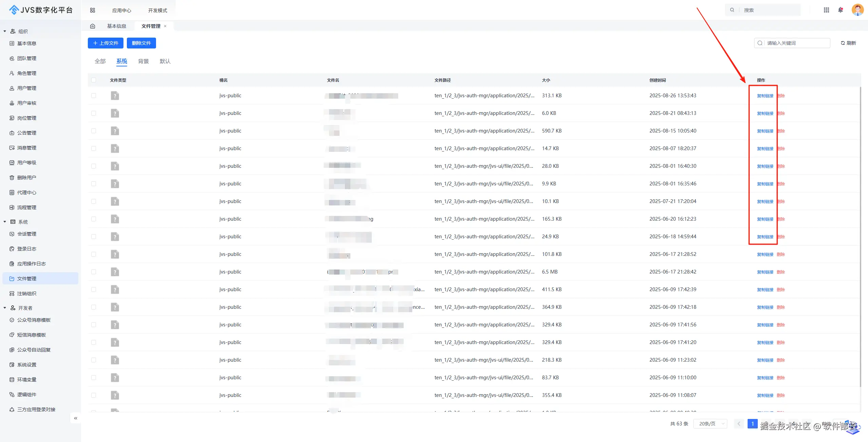Switch to the 背景 filter tab
This screenshot has height=442, width=868.
(x=143, y=61)
